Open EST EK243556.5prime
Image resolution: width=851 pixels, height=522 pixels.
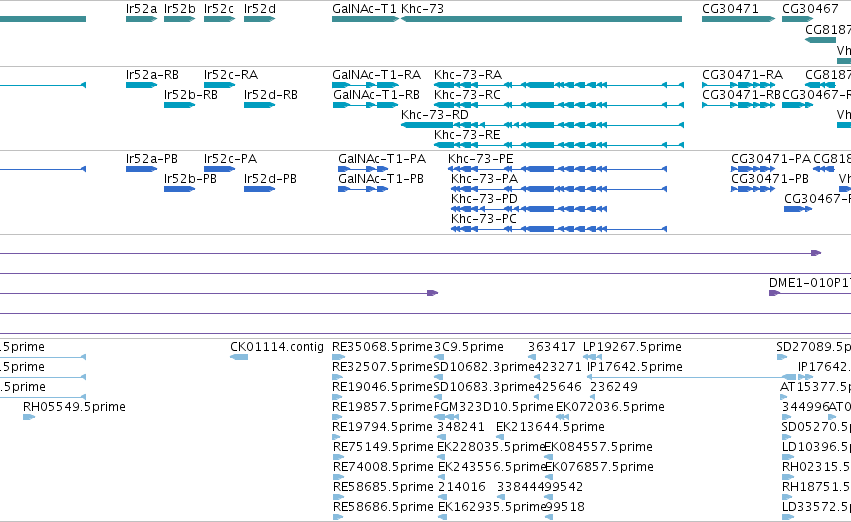tap(443, 477)
